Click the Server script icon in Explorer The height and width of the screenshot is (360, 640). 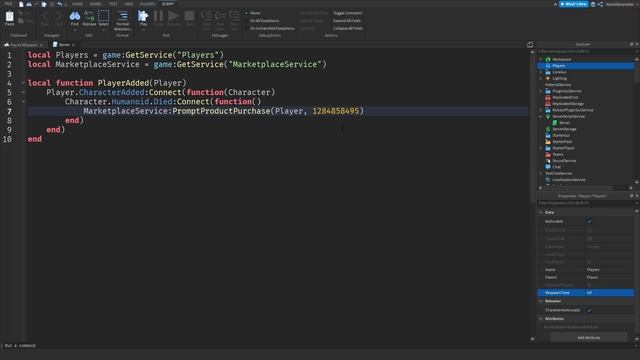[x=555, y=123]
